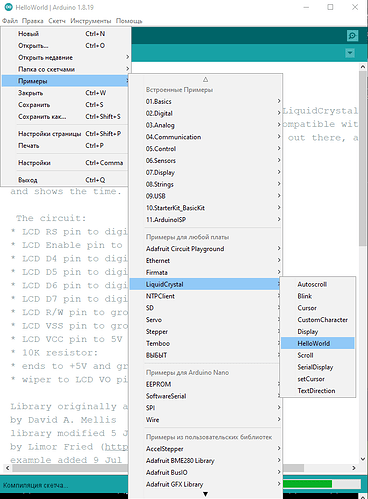Open the Файл menu
Screen dimensions: 368x499
(x=10, y=21)
